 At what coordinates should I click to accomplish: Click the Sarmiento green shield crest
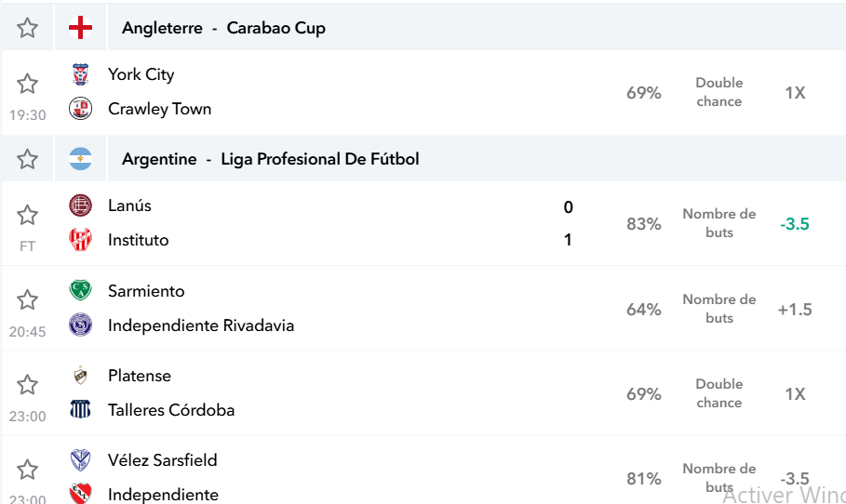tap(80, 290)
